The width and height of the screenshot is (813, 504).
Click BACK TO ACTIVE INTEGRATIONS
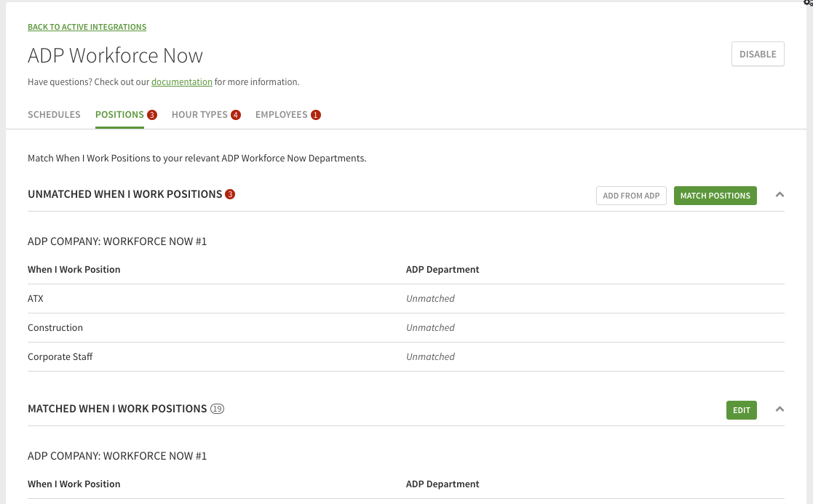[87, 27]
